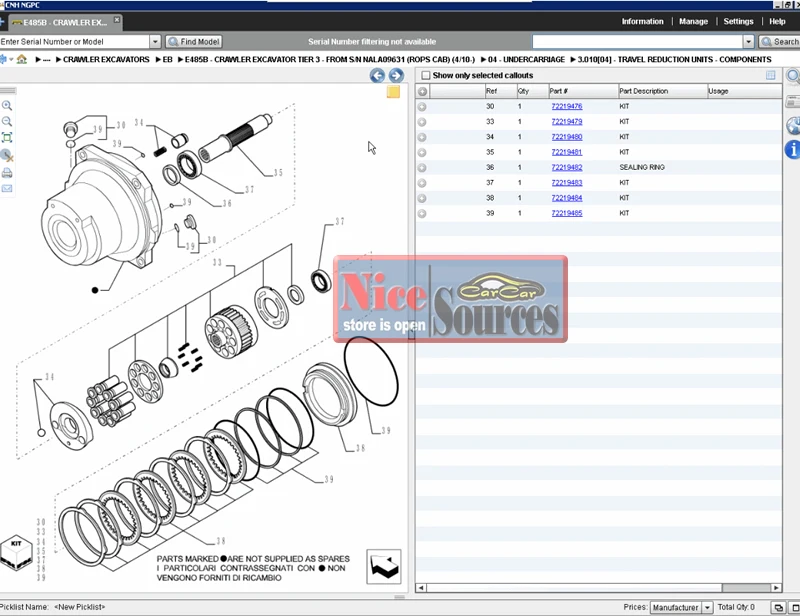
Task: Expand the Prices Manufacturer dropdown
Action: click(x=707, y=607)
